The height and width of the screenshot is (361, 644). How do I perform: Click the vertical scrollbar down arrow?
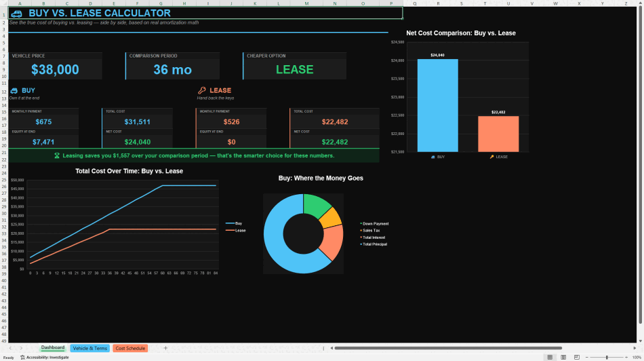coord(641,341)
